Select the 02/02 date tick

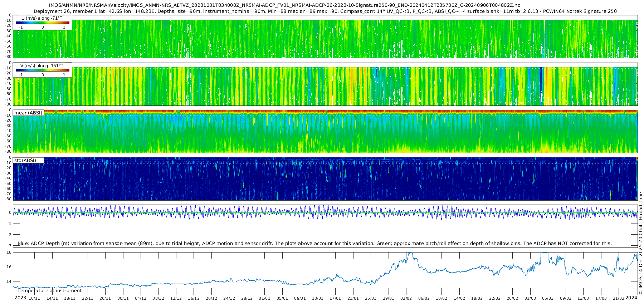pos(406,299)
